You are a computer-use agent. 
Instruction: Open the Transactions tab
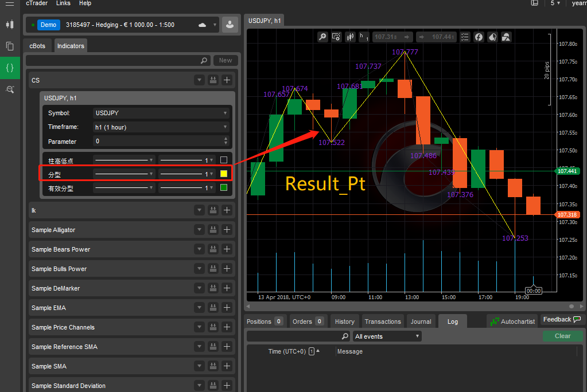tap(383, 322)
